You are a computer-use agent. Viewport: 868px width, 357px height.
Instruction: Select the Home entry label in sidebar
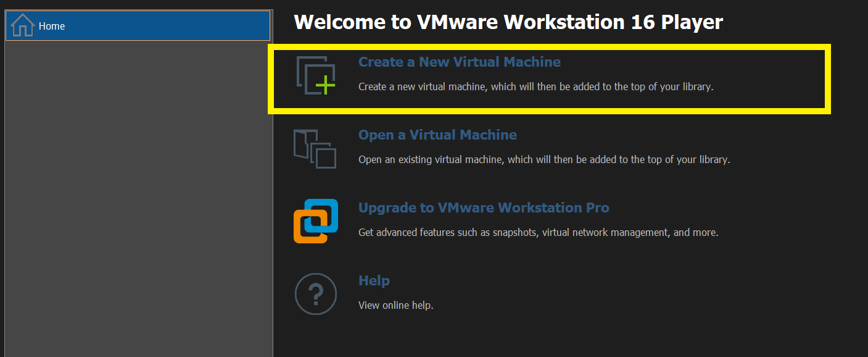(x=52, y=26)
